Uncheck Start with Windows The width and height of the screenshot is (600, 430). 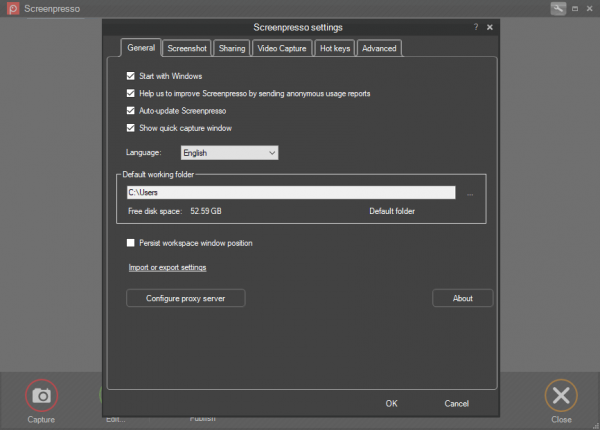131,76
